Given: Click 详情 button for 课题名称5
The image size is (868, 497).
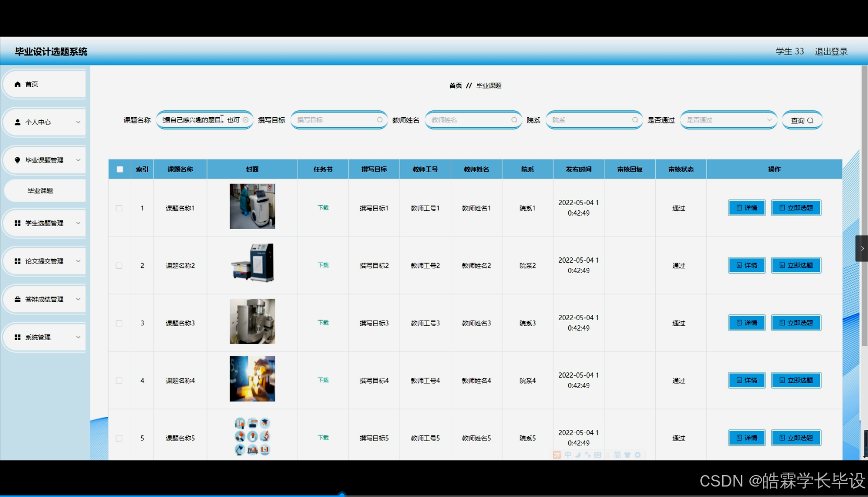Looking at the screenshot, I should point(747,438).
